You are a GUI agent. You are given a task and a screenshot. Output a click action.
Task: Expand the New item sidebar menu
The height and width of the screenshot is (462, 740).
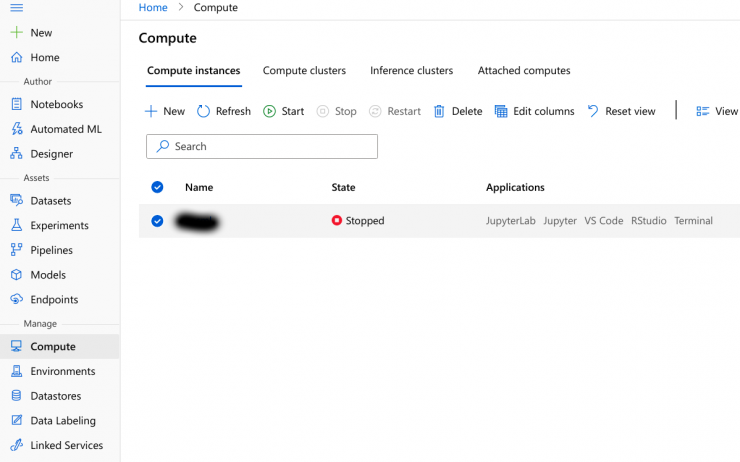(x=40, y=33)
